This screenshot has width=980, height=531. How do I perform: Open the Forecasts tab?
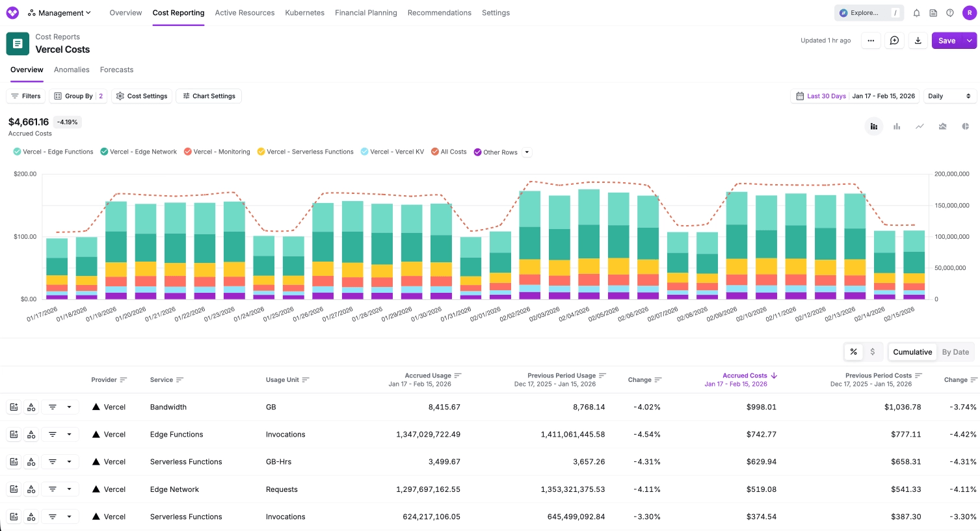pyautogui.click(x=116, y=70)
